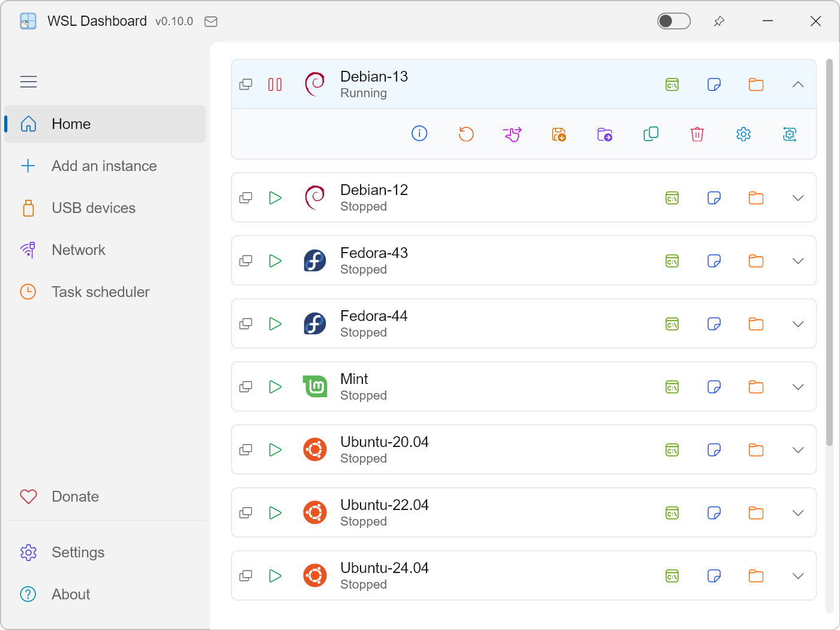Show Debian-13 information details

[x=419, y=133]
